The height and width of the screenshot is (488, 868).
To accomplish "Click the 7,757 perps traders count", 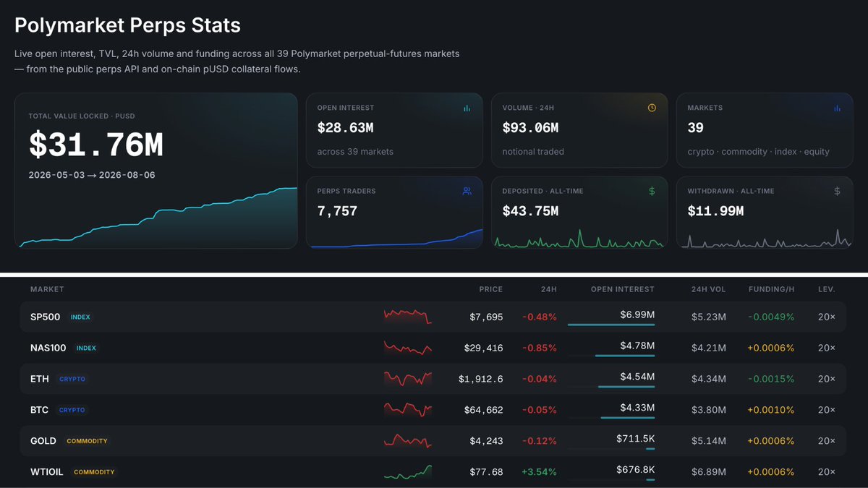I will pos(337,212).
